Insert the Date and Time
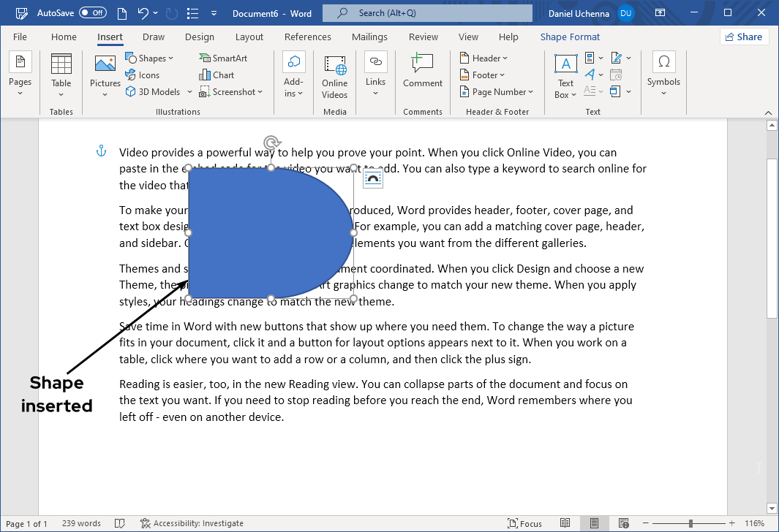The image size is (779, 532). (617, 75)
